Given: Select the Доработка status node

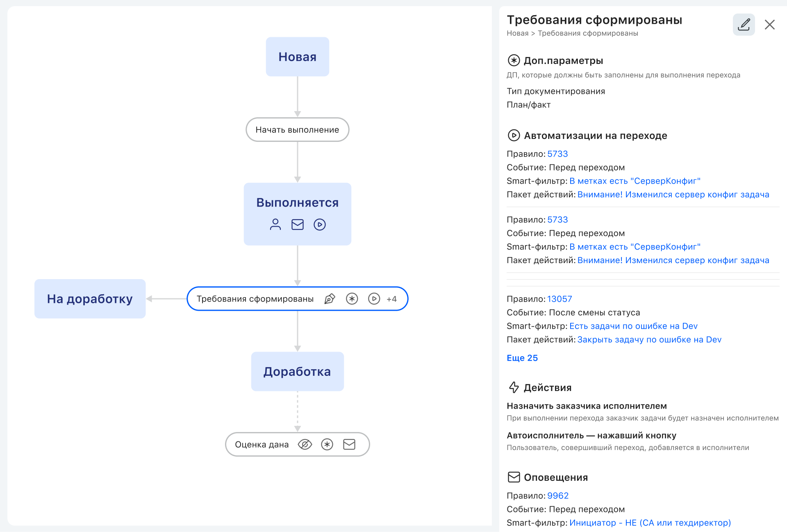Looking at the screenshot, I should (297, 371).
